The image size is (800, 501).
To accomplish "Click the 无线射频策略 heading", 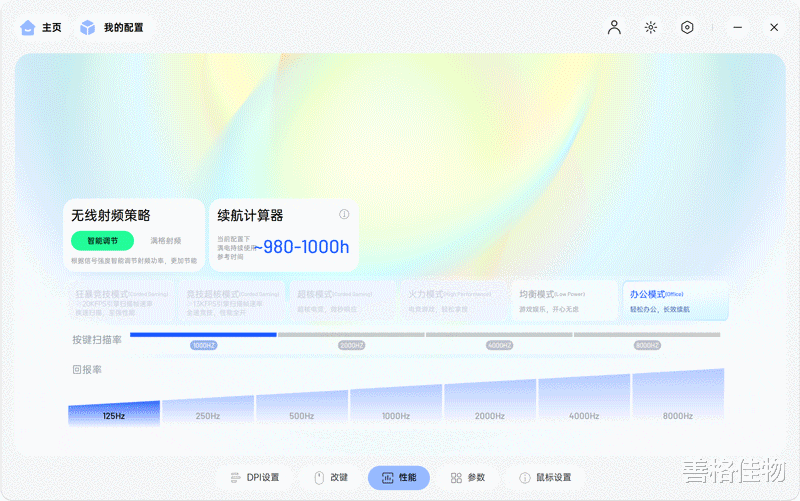I will [x=111, y=216].
